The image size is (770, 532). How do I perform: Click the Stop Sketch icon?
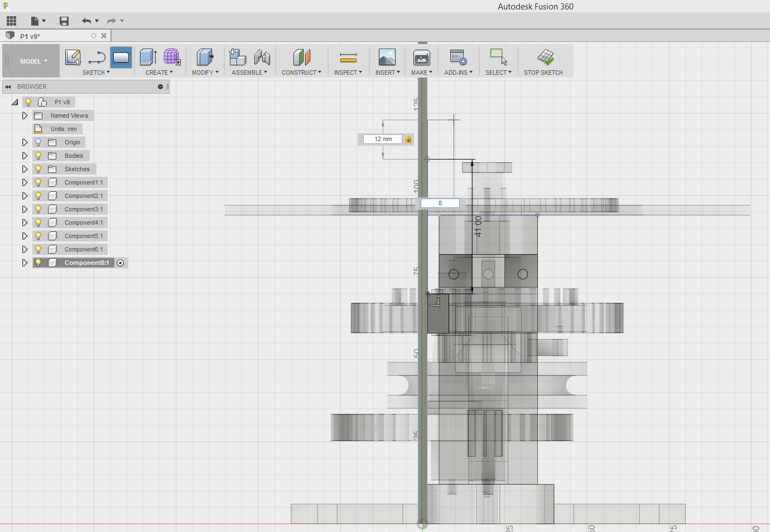[x=546, y=57]
